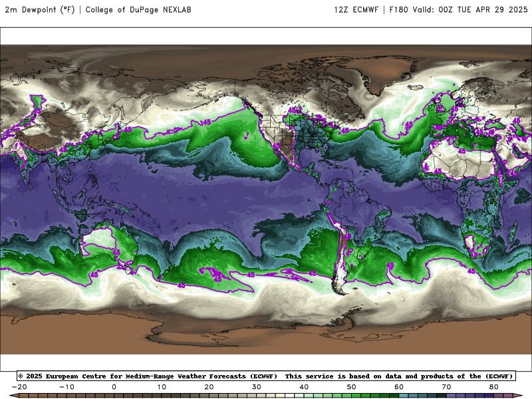Viewport: 532px width, 399px height.
Task: Click the '50' colorbar label
Action: (x=352, y=387)
